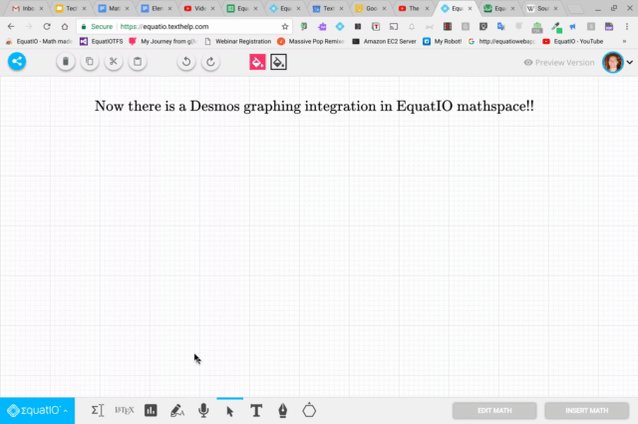Click the blue megaphone extension icon
Viewport: 638px width, 424px height.
click(573, 26)
